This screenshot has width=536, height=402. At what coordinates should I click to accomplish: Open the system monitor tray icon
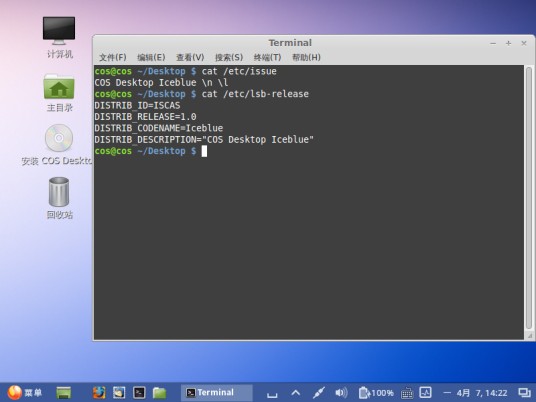point(426,392)
